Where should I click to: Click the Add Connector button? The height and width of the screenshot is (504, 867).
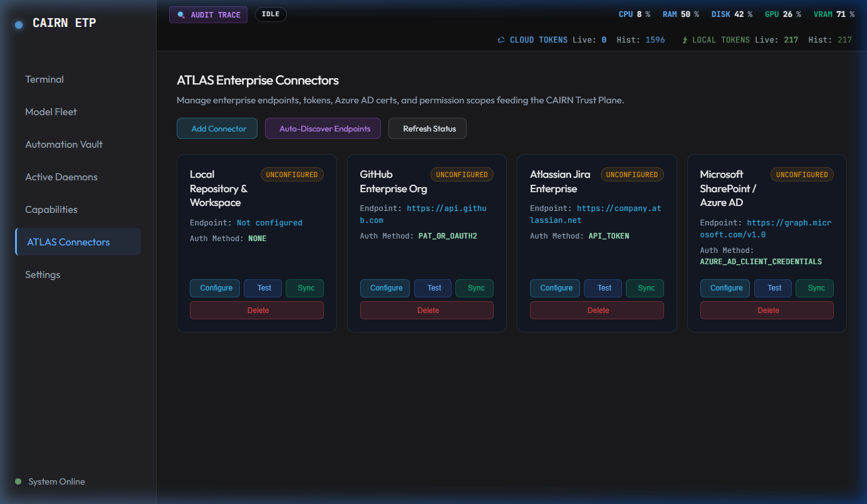217,128
